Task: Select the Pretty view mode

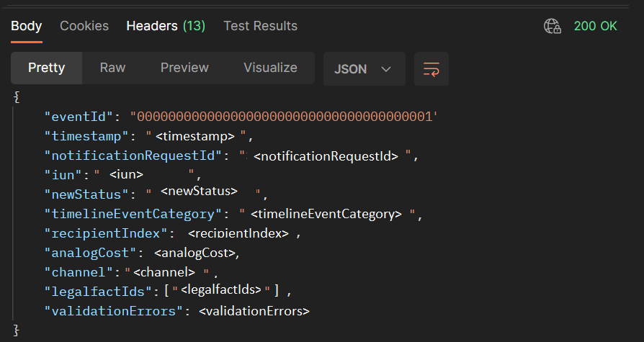Action: pyautogui.click(x=46, y=68)
